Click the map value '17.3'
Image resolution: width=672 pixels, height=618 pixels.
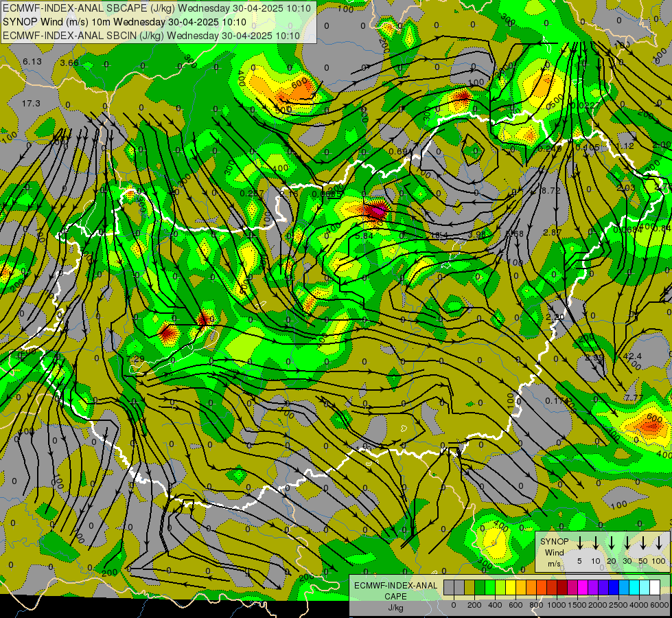(x=31, y=104)
